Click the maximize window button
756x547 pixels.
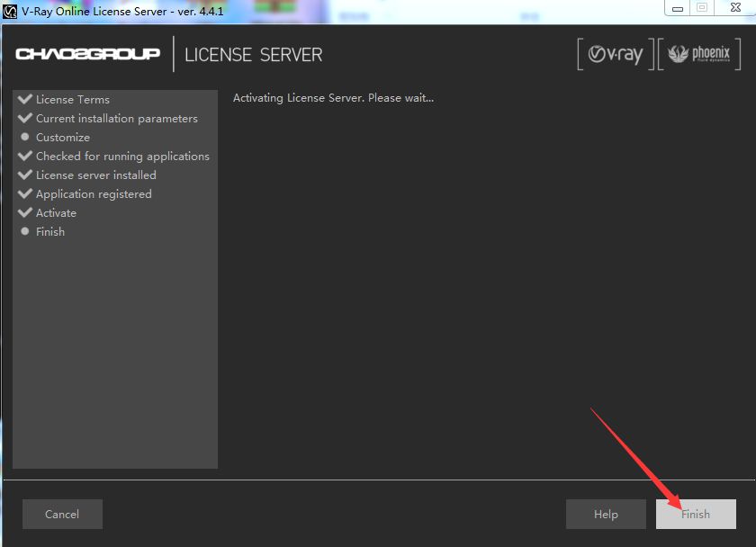[702, 8]
